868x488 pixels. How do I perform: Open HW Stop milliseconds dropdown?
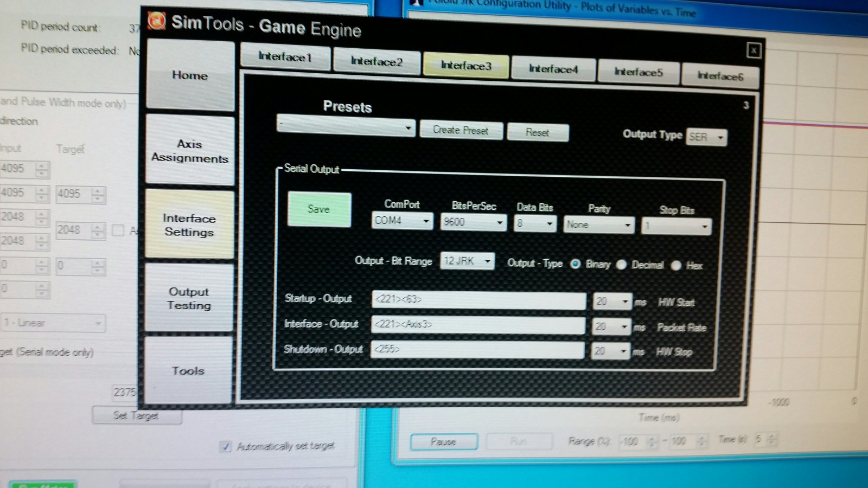[611, 351]
